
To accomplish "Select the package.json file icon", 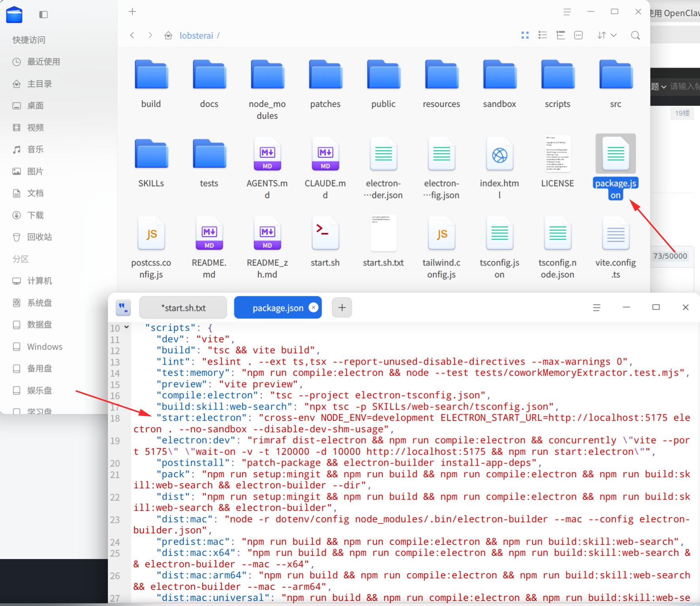I will point(616,154).
